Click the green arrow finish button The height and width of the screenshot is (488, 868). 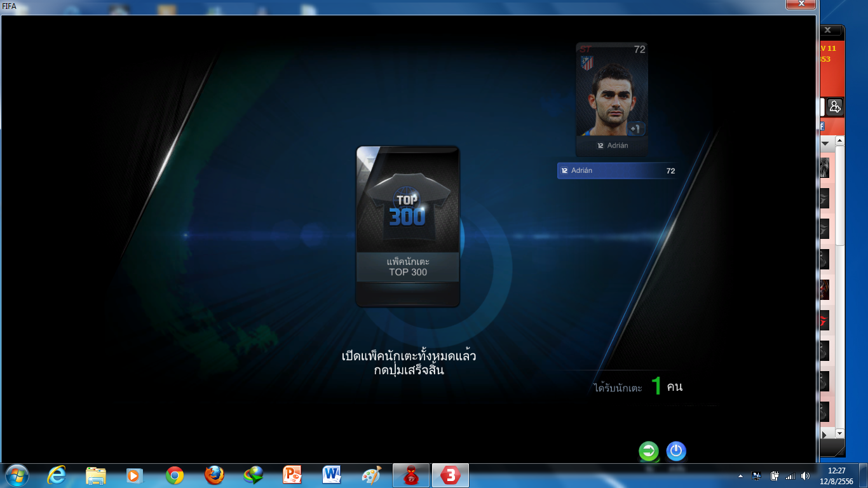[x=649, y=451]
